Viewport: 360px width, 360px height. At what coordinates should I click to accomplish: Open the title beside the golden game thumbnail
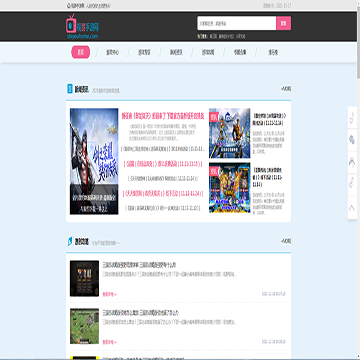point(268,176)
